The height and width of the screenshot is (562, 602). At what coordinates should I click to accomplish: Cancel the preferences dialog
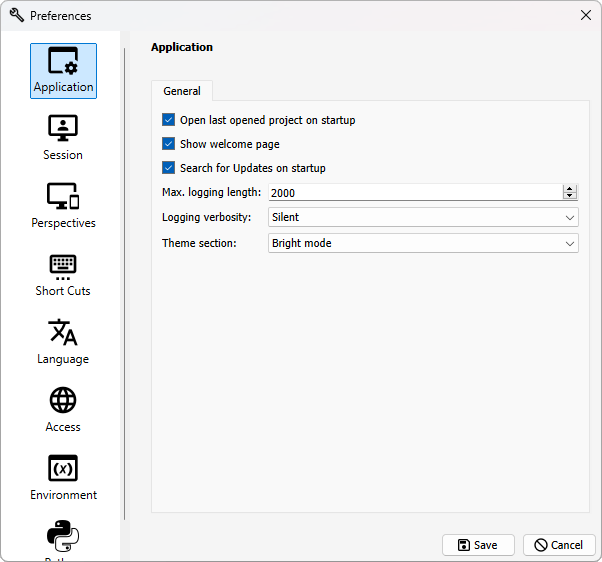[x=559, y=545]
